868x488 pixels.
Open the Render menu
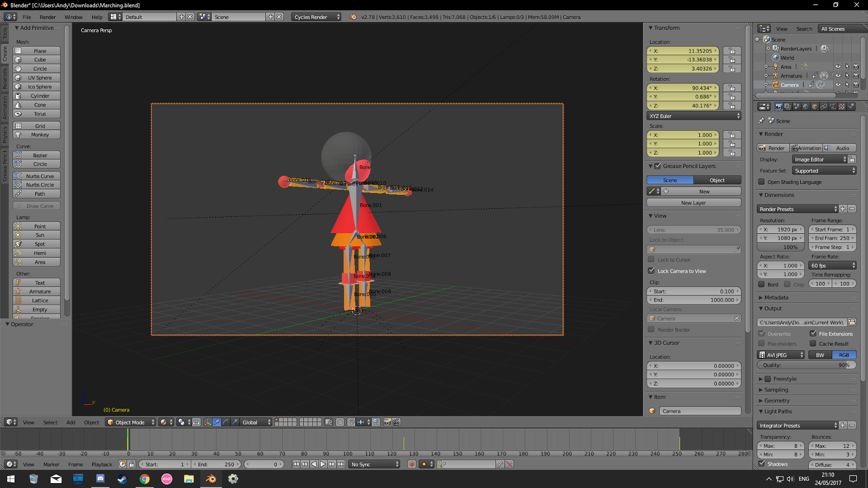click(x=48, y=17)
